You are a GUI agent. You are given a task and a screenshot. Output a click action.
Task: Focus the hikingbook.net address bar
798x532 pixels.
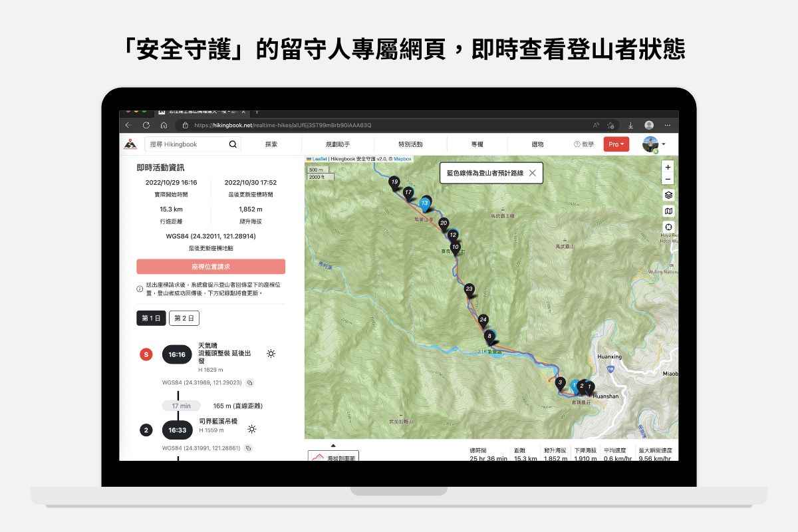tap(386, 125)
